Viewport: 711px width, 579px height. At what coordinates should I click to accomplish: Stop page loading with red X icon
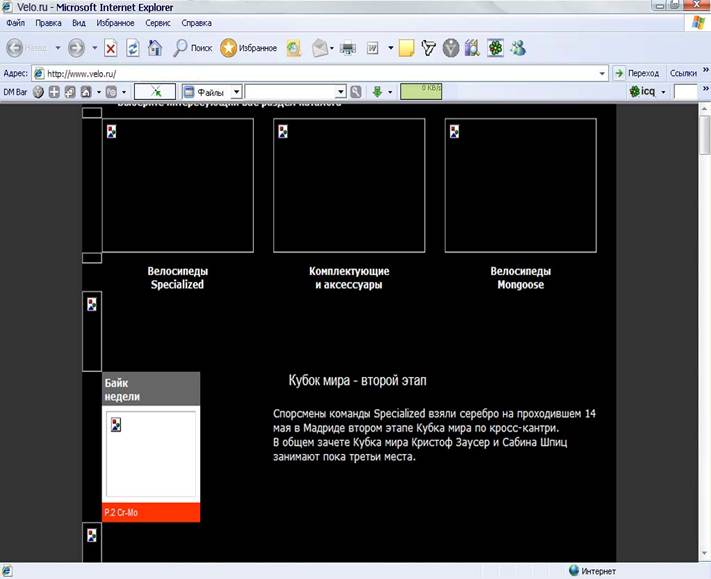[x=111, y=48]
